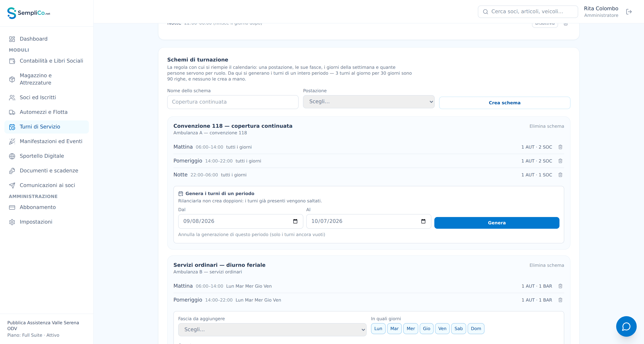Click the SempliCo.net logo
The height and width of the screenshot is (344, 644).
29,13
